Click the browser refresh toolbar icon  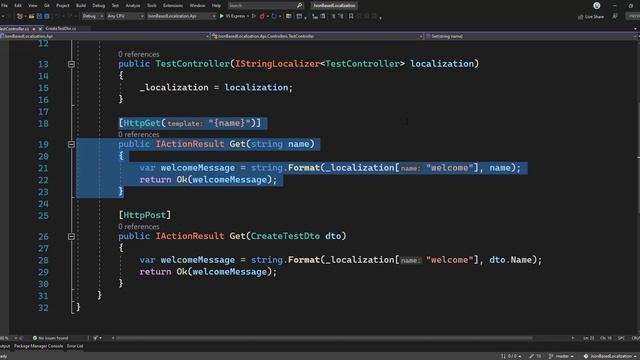[274, 16]
